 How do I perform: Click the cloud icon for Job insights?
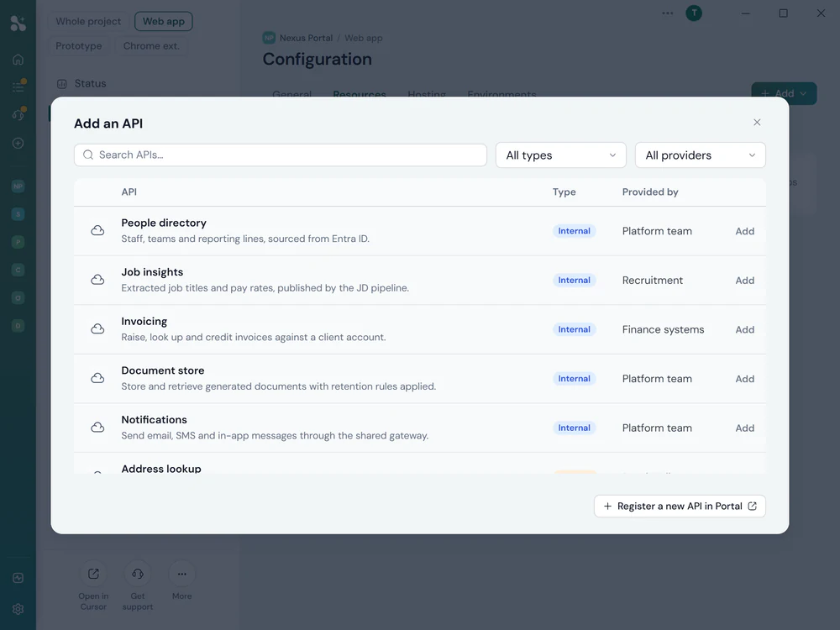pyautogui.click(x=97, y=280)
